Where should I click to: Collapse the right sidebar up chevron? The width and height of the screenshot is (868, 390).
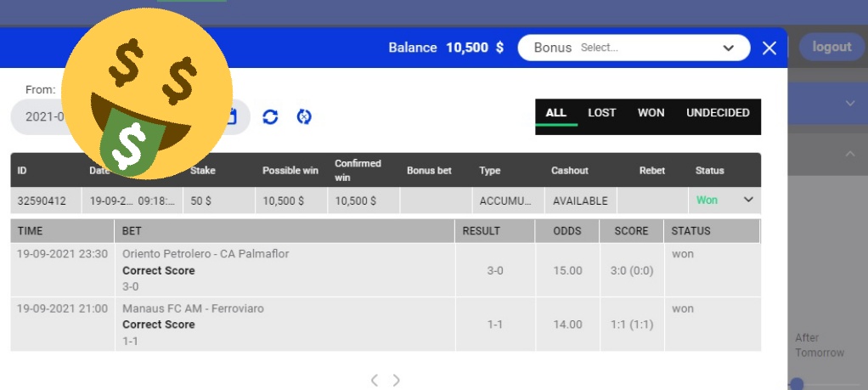850,154
